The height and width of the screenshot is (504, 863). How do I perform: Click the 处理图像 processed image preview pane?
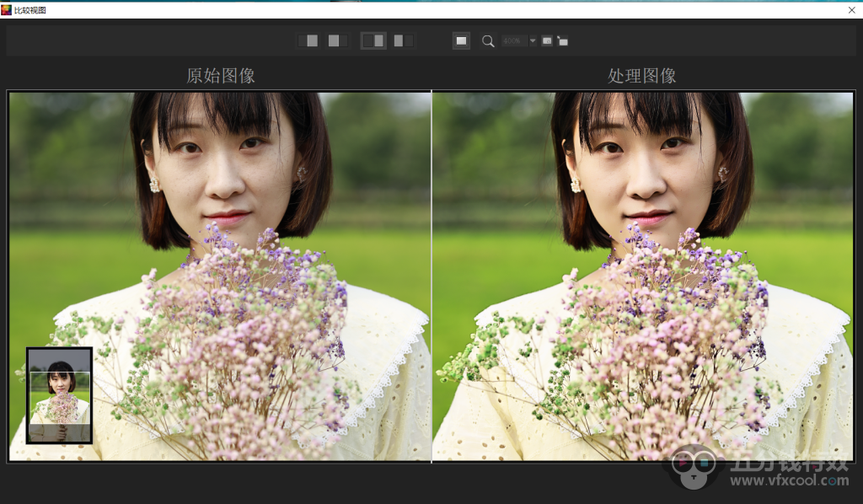(x=643, y=276)
